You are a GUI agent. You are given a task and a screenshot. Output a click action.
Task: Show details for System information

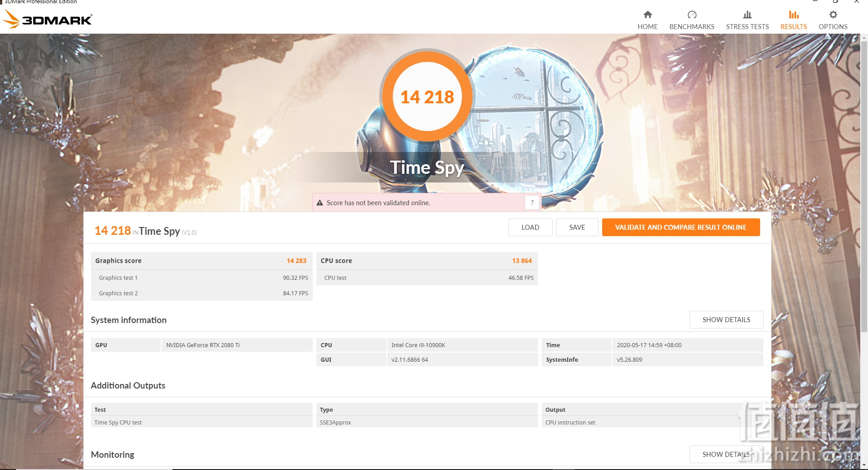[726, 320]
